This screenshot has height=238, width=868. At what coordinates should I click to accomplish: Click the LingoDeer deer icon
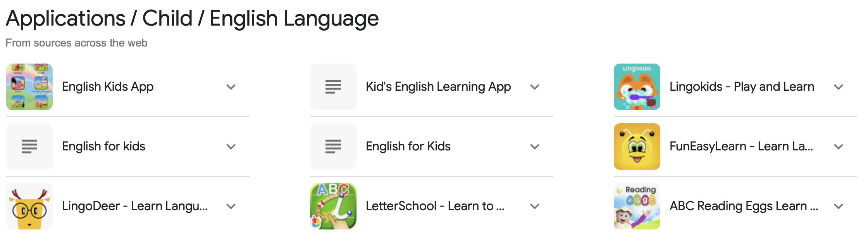[x=29, y=206]
